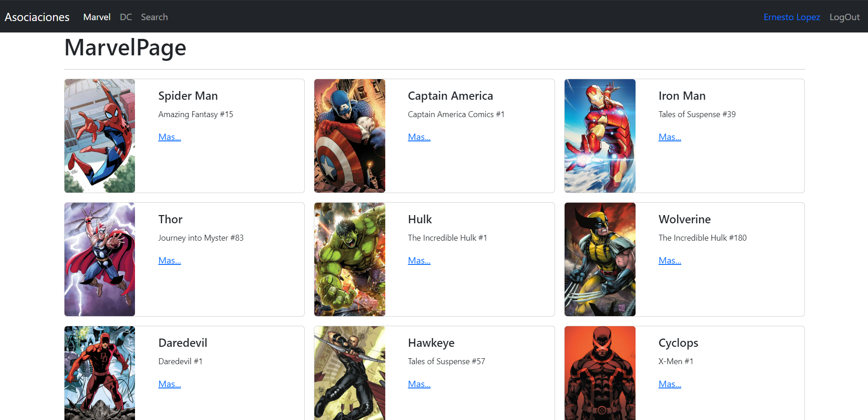Click the MarvelPage heading
The image size is (868, 420).
[125, 48]
